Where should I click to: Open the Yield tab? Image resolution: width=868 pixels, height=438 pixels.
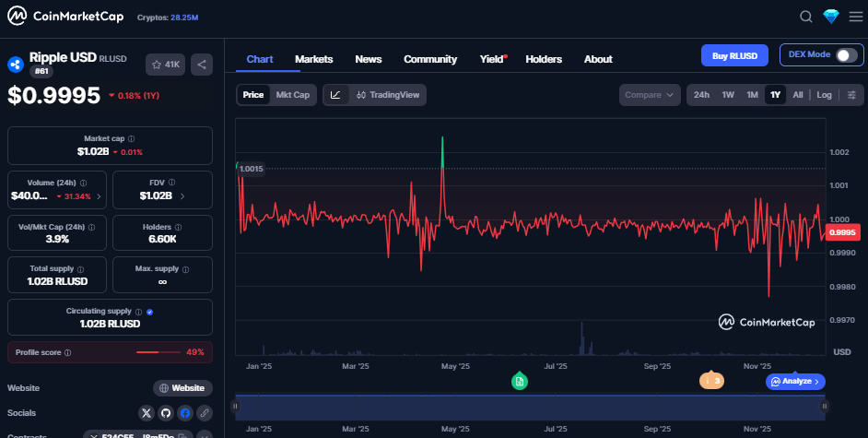[x=492, y=59]
